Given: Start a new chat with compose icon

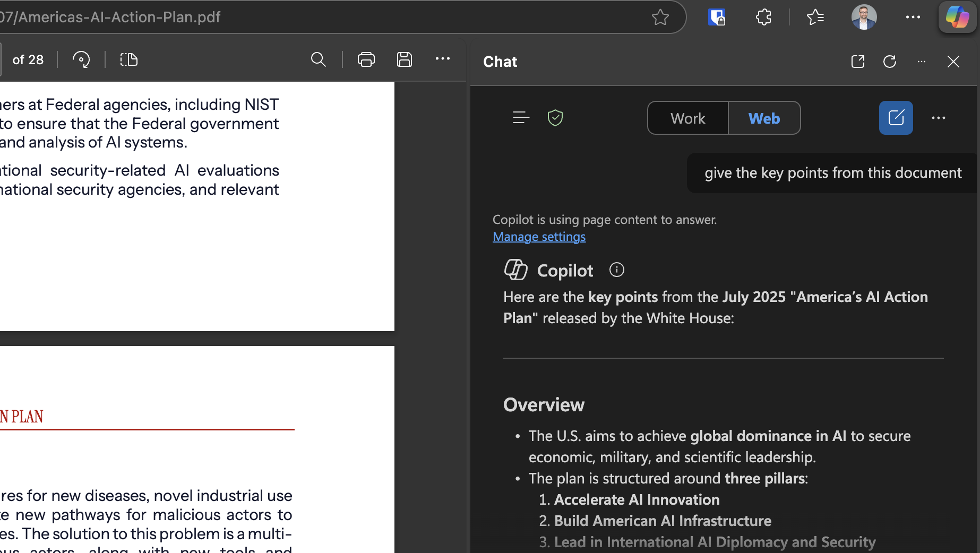Looking at the screenshot, I should (896, 118).
